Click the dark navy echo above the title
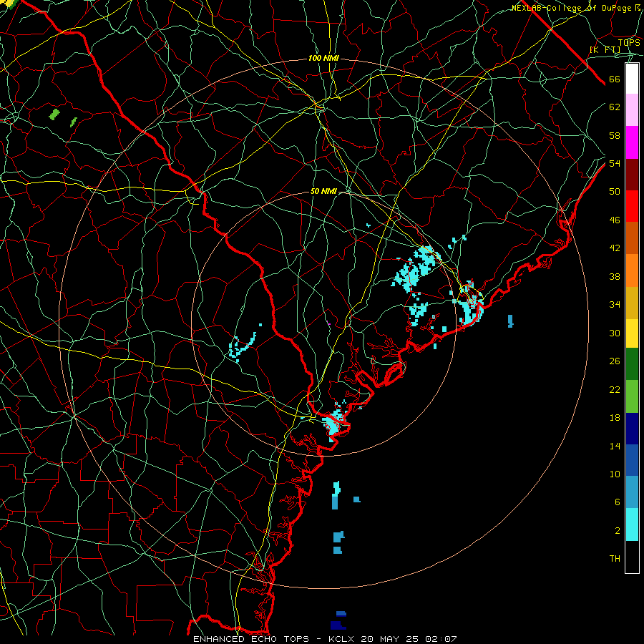The height and width of the screenshot is (644, 644). pos(338,625)
